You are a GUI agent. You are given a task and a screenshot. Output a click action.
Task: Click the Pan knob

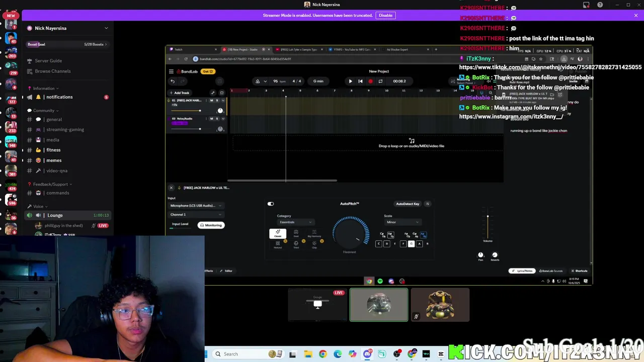[480, 255]
